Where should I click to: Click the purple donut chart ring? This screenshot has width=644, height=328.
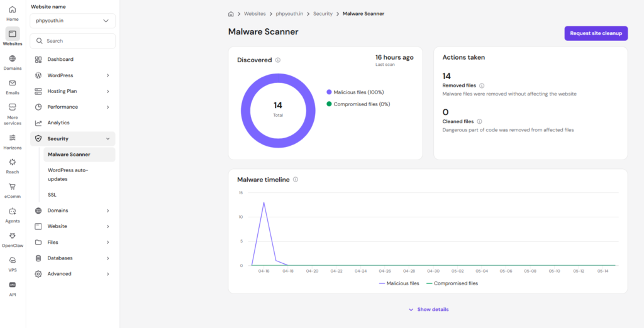point(278,78)
